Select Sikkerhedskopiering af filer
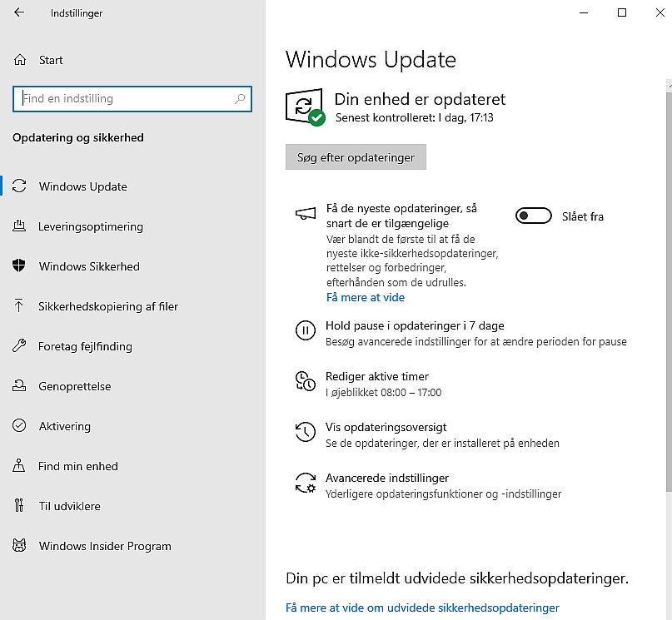This screenshot has height=620, width=672. coord(108,306)
